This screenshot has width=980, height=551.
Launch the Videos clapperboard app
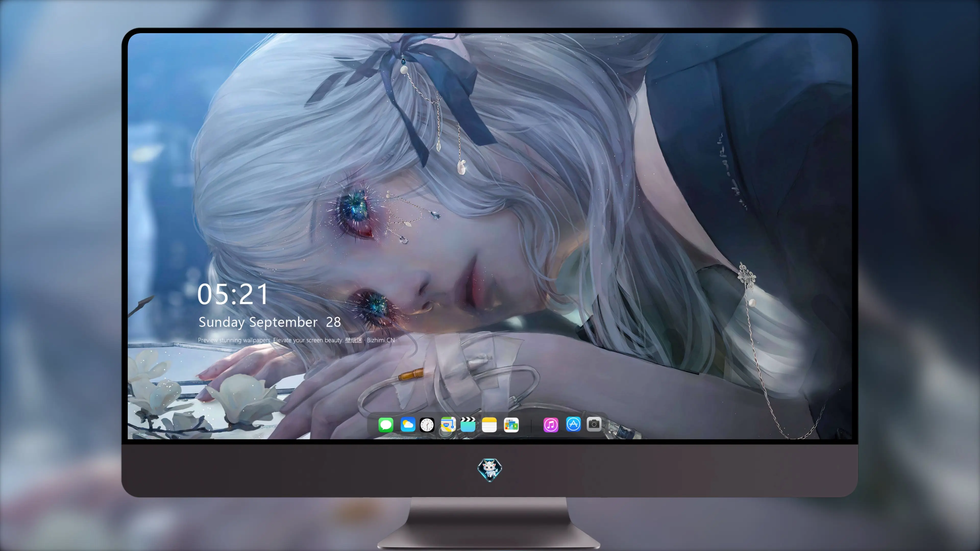click(468, 425)
